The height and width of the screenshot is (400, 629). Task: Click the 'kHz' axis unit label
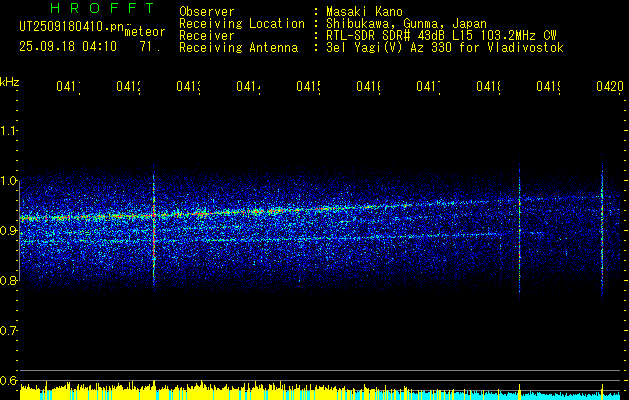point(10,82)
